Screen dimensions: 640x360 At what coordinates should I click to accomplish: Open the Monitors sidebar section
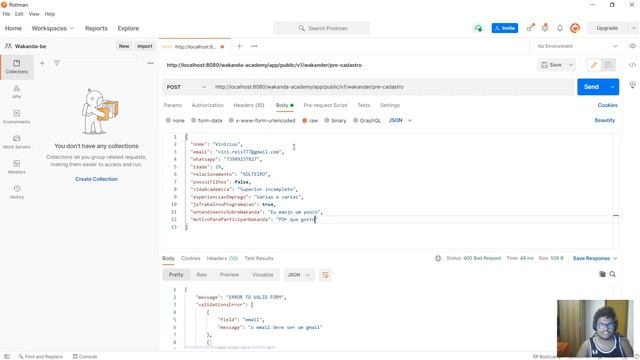(x=17, y=167)
